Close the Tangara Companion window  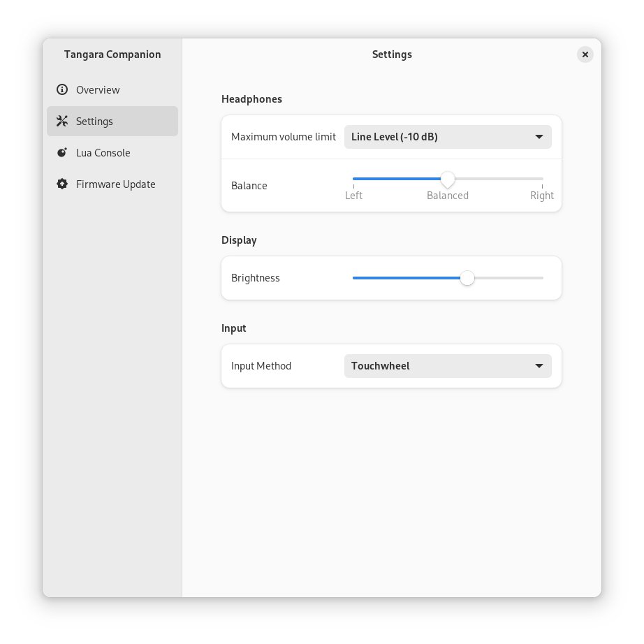pyautogui.click(x=585, y=54)
